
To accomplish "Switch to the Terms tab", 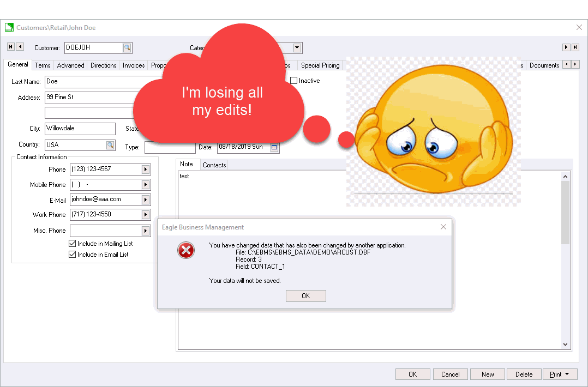I will coord(43,65).
